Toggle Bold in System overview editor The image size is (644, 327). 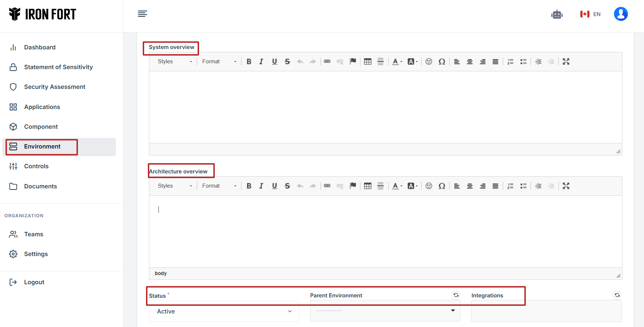249,61
